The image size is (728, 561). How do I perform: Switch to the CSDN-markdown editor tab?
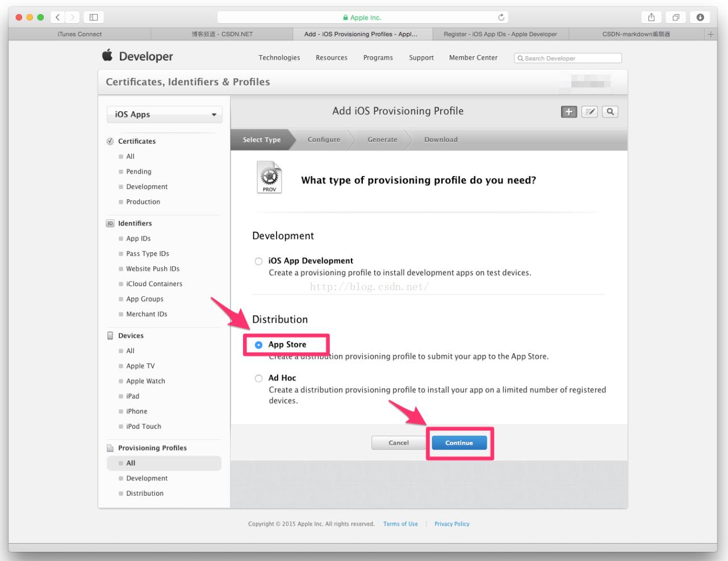point(636,34)
